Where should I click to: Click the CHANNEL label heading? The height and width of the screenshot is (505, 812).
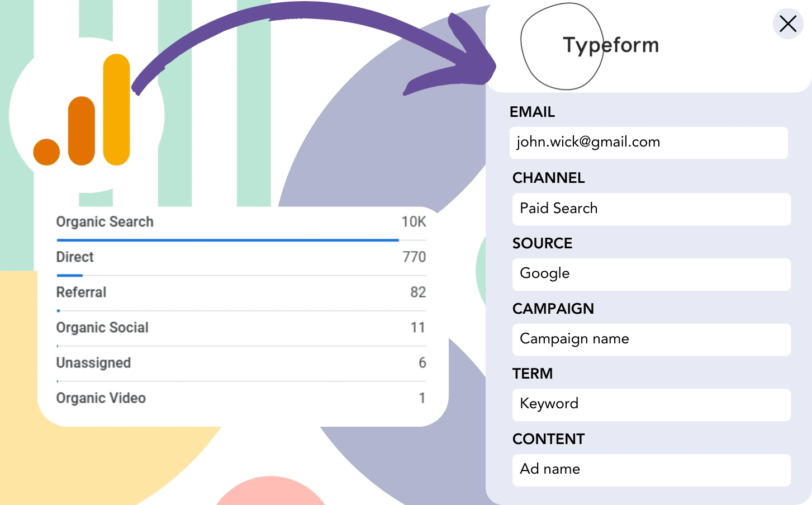549,178
